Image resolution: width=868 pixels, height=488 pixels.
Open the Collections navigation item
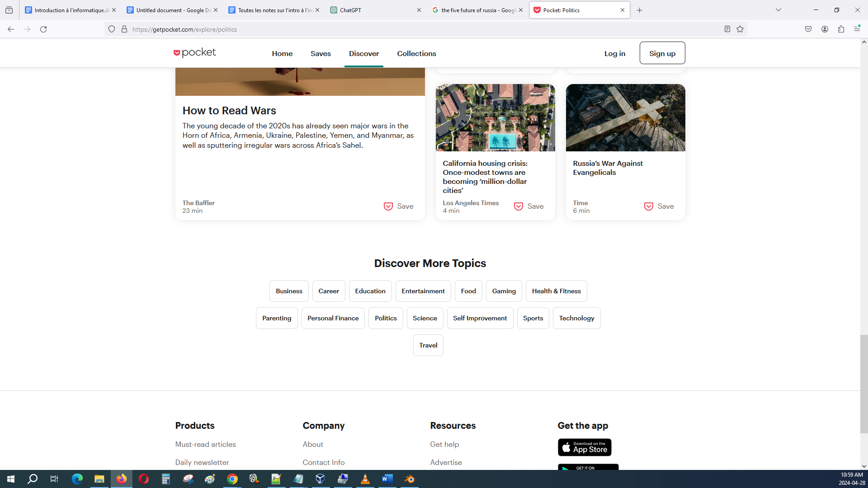(416, 53)
